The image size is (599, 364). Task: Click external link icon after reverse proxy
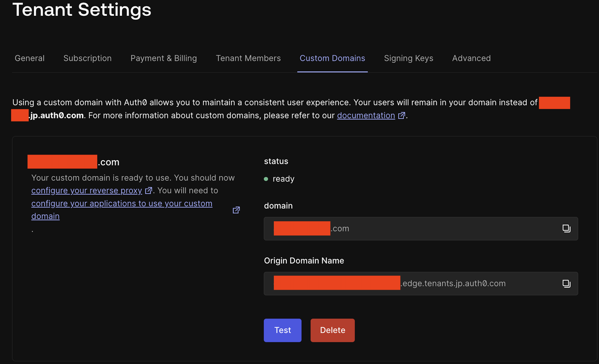(x=148, y=190)
